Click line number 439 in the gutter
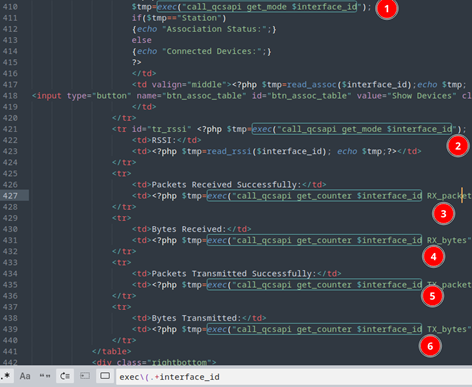This screenshot has height=387, width=472. 10,329
